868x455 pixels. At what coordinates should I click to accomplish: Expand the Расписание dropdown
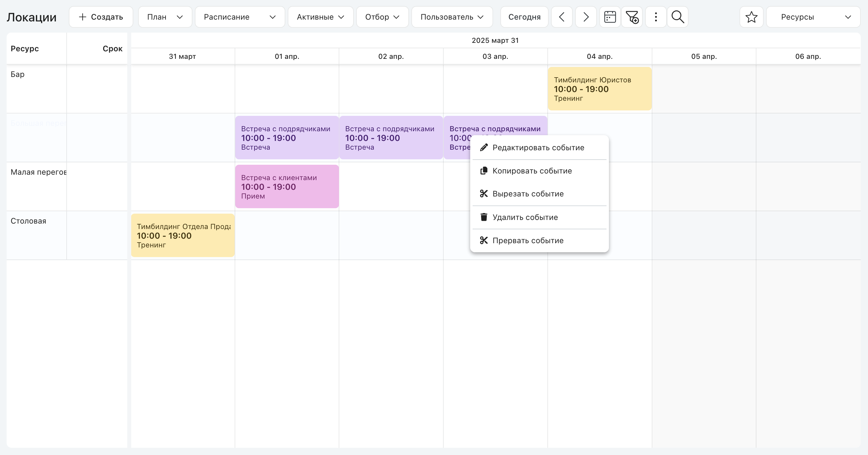240,17
